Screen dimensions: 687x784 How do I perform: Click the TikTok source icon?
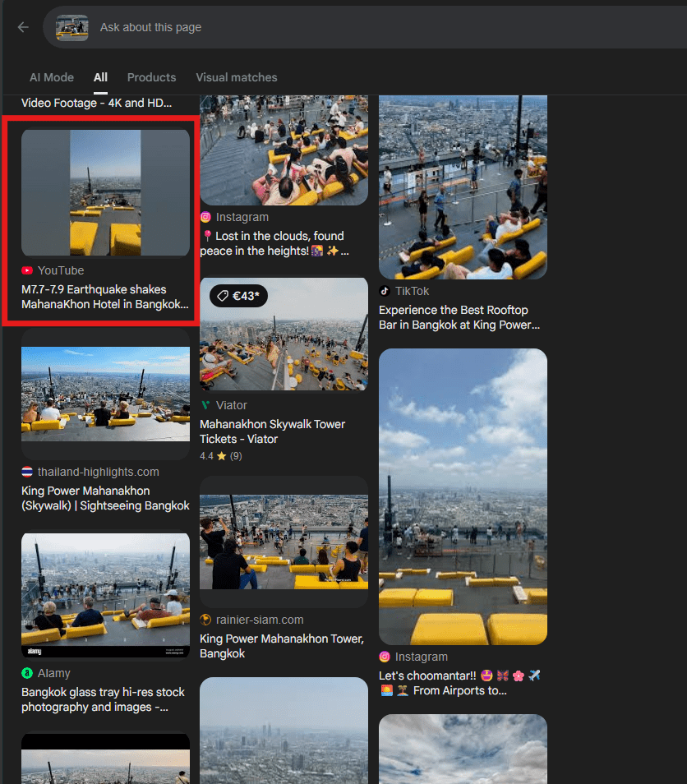point(385,291)
